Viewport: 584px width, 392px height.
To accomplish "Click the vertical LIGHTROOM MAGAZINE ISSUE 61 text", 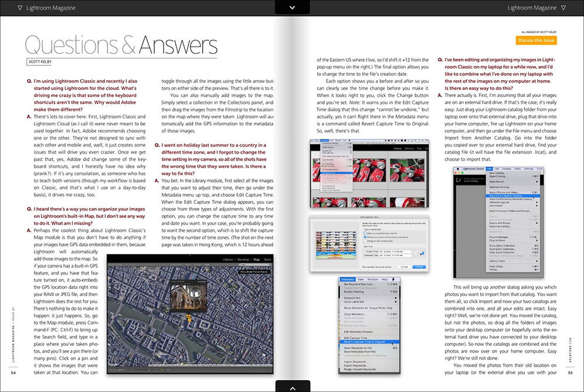I will [x=13, y=334].
